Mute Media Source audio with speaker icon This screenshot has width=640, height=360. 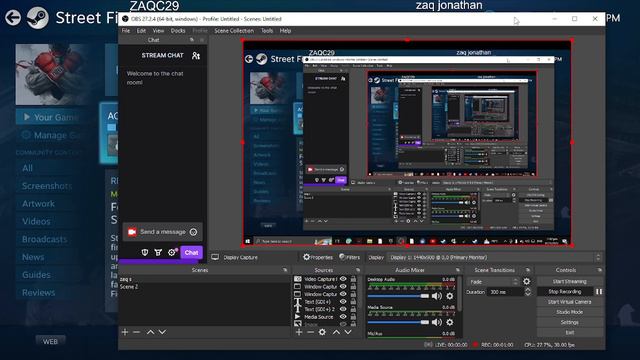pyautogui.click(x=437, y=322)
